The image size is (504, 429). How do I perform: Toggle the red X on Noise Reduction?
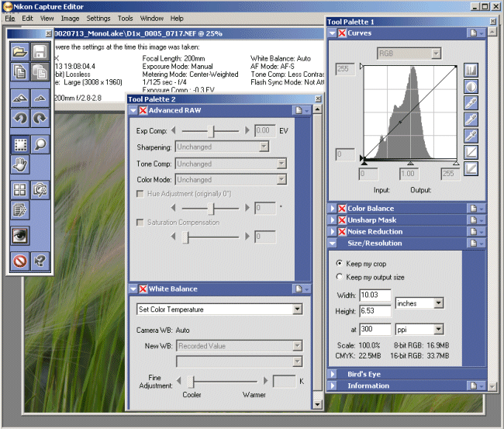[x=342, y=231]
